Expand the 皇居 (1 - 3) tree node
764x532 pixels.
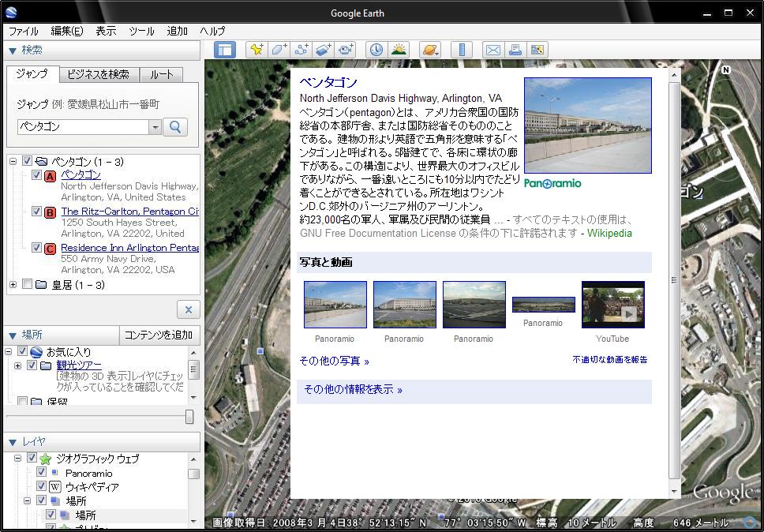pos(13,284)
